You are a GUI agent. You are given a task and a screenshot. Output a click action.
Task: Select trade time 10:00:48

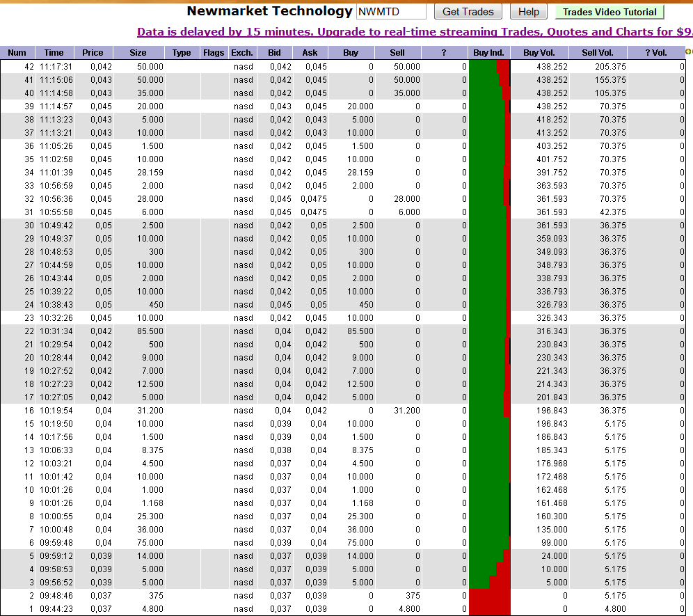(x=56, y=529)
